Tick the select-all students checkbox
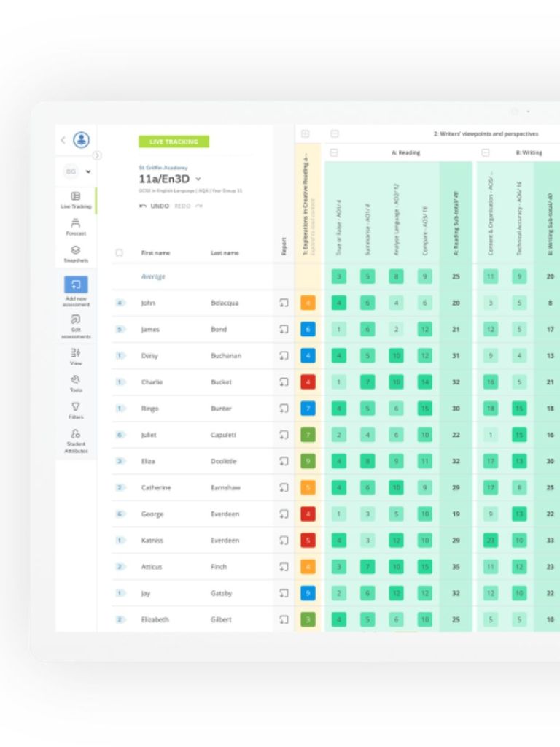 119,253
